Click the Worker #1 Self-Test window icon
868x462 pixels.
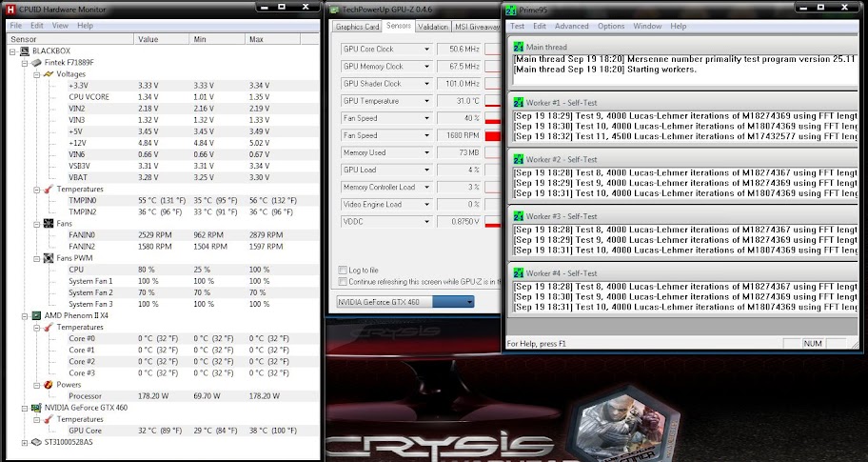[x=518, y=102]
